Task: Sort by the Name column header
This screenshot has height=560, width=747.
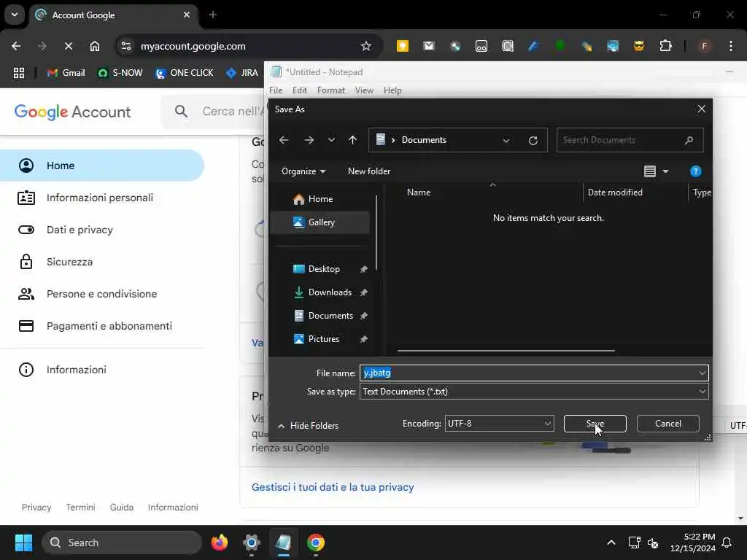Action: [419, 192]
